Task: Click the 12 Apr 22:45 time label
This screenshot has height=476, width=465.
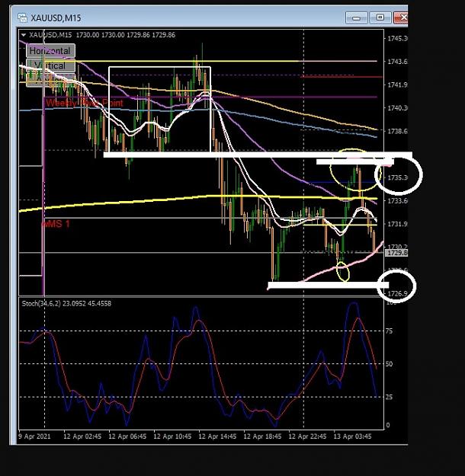Action: click(x=307, y=436)
